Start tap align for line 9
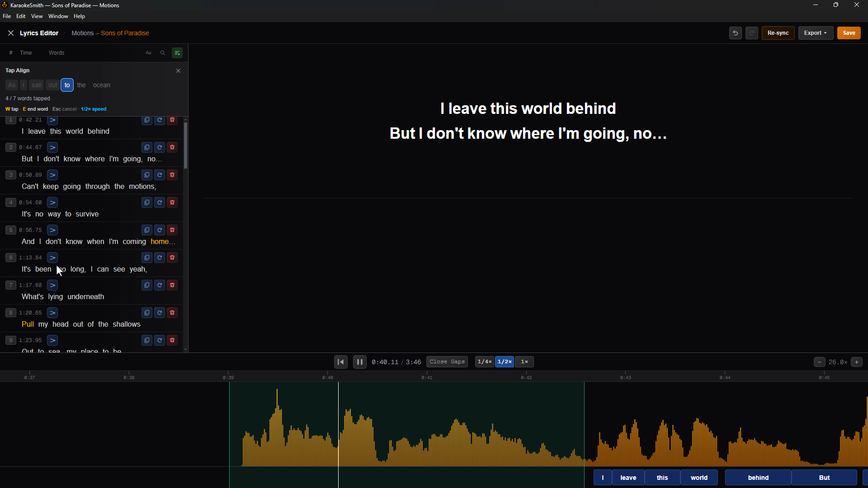Screen dimensions: 868x488 point(52,340)
